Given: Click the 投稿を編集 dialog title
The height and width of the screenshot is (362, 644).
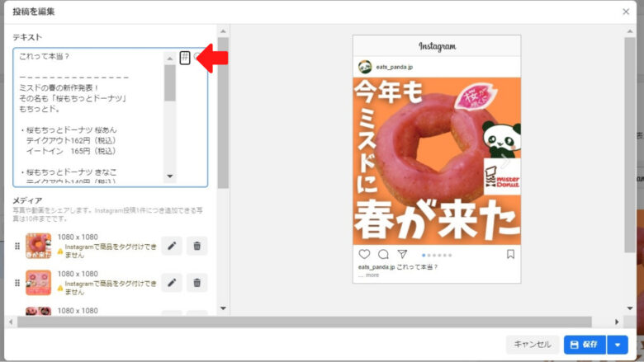Looking at the screenshot, I should pyautogui.click(x=33, y=12).
